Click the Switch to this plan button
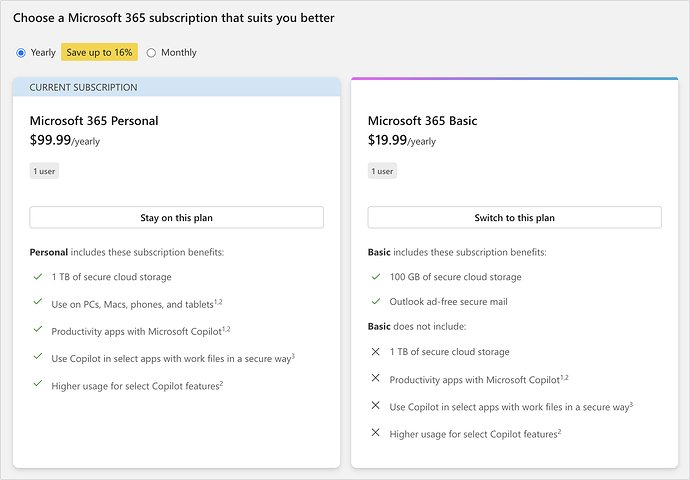The width and height of the screenshot is (690, 480). 514,217
